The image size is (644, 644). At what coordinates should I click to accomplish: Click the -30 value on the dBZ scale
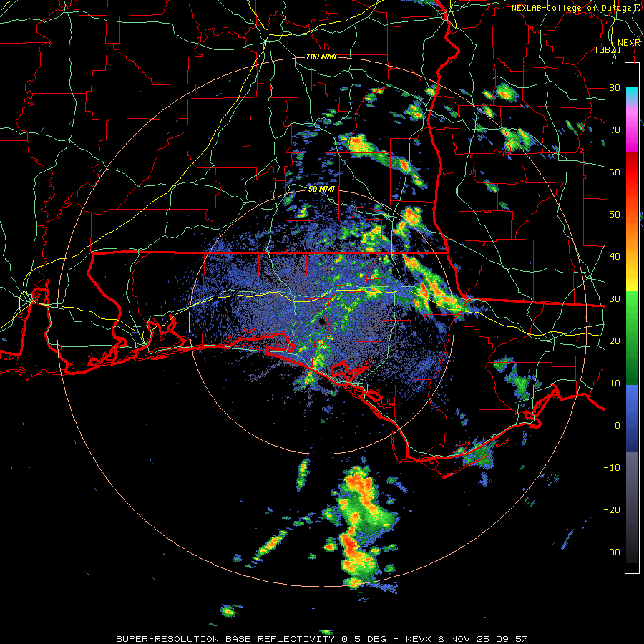612,552
